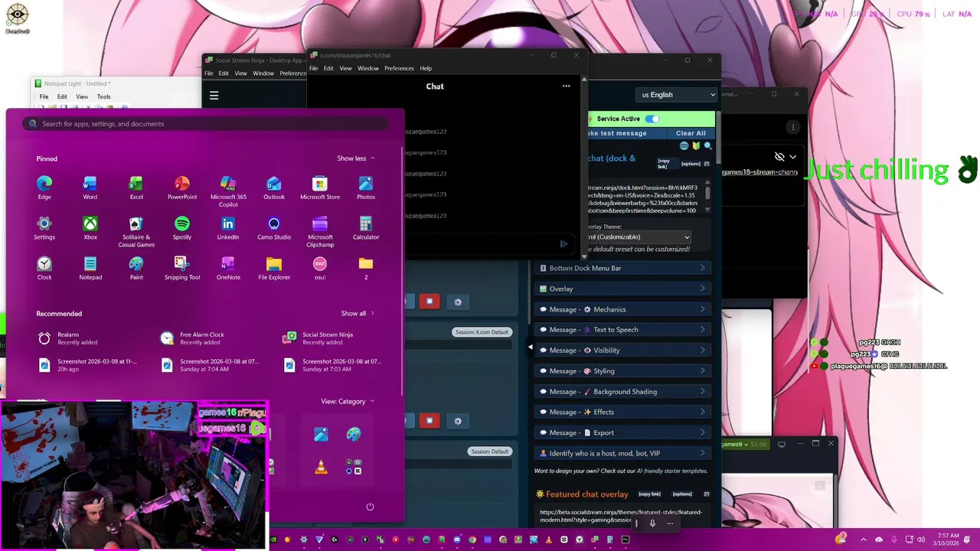This screenshot has width=980, height=551.
Task: Open Notepad pinned app
Action: (x=90, y=268)
